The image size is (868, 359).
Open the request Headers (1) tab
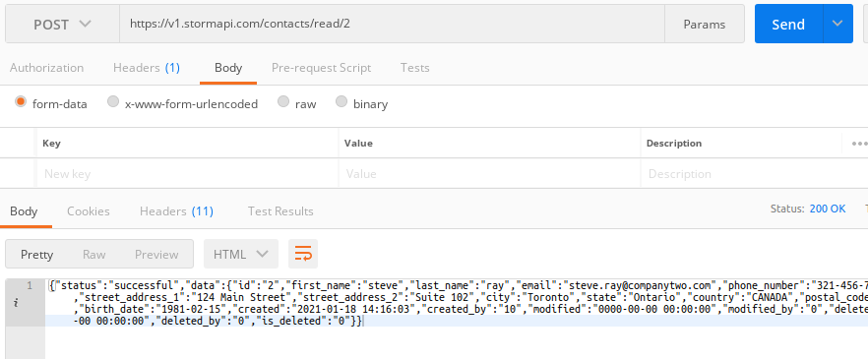[x=146, y=68]
